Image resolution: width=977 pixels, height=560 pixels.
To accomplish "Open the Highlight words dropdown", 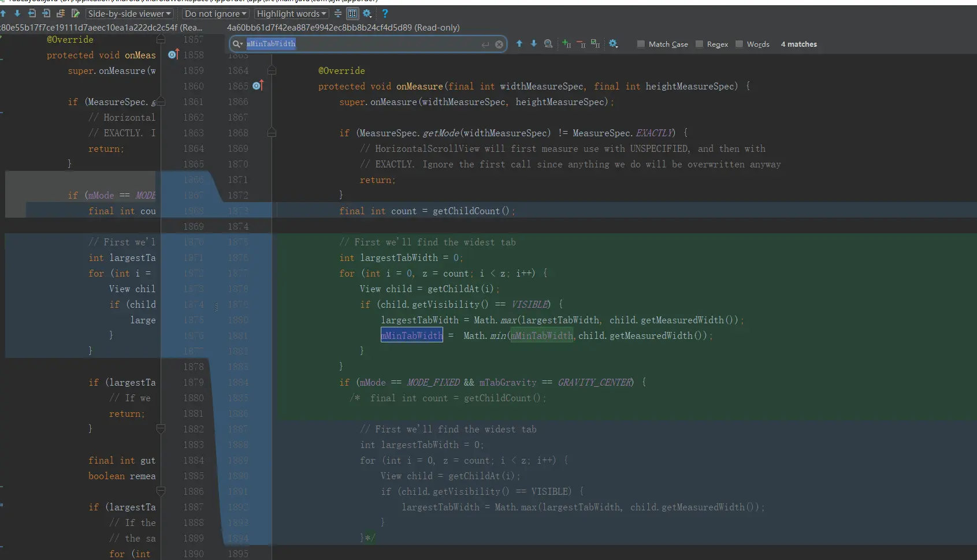I will (292, 13).
